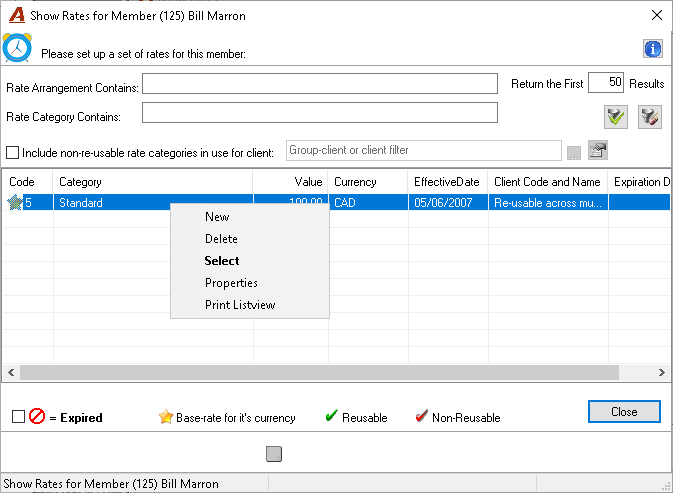
Task: Sort by the Currency column header
Action: click(368, 181)
